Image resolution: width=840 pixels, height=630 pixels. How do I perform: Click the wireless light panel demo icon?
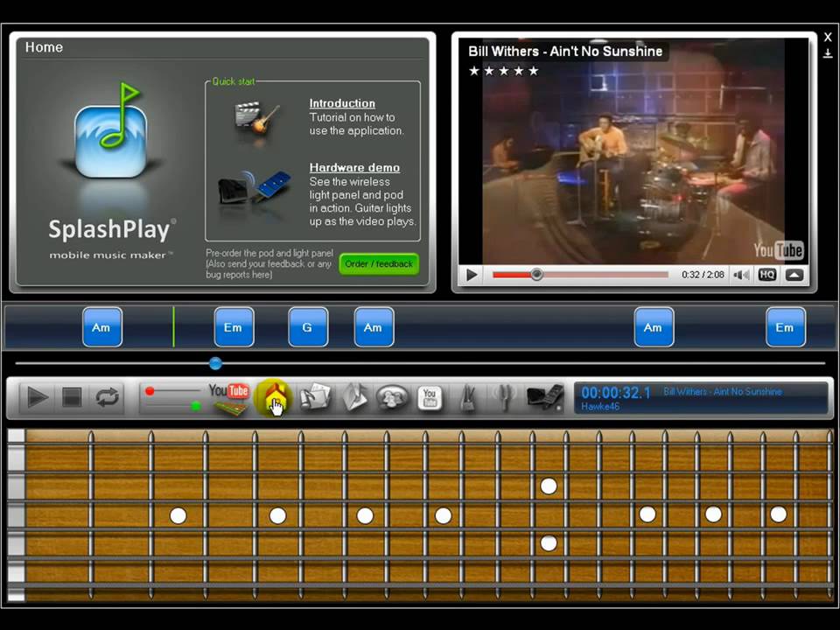click(254, 187)
